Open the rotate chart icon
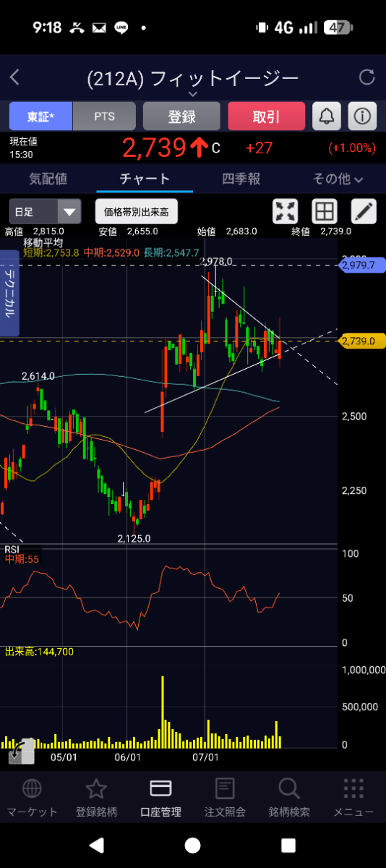 pos(21,752)
